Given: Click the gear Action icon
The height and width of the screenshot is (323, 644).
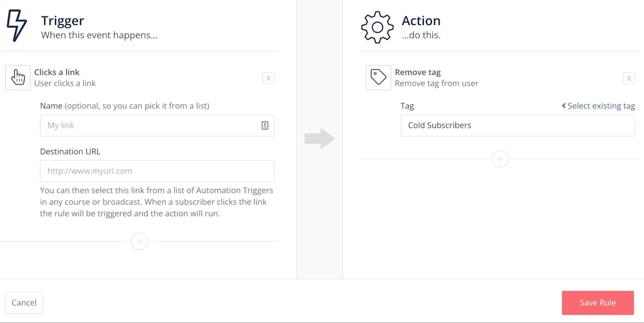Looking at the screenshot, I should coord(377,28).
